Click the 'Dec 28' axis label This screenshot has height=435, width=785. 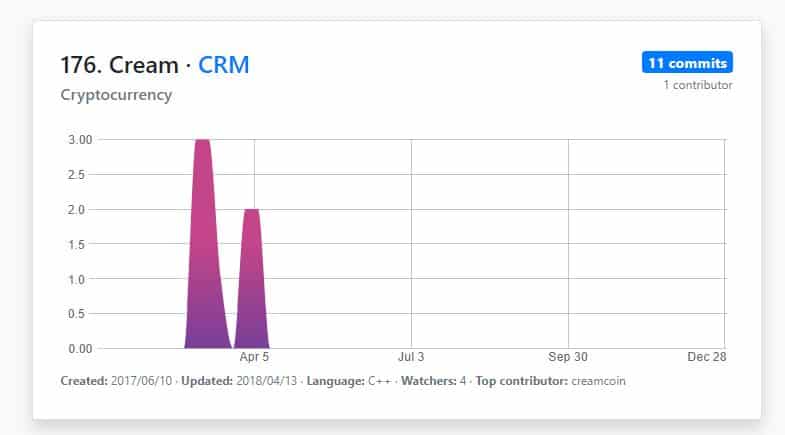[x=706, y=357]
